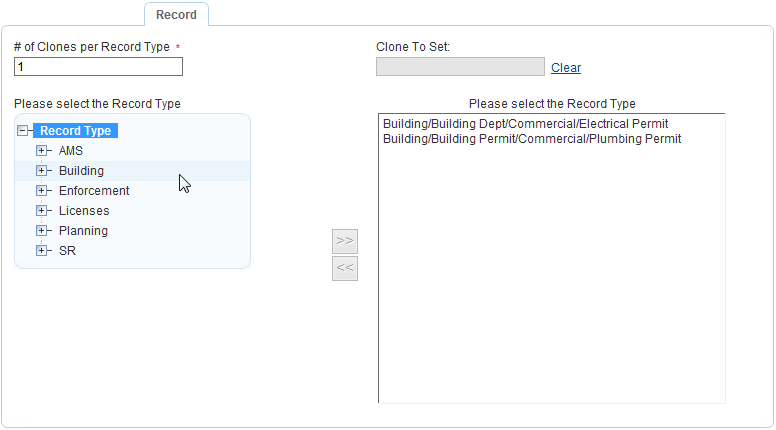The image size is (776, 430).
Task: Expand the SR tree node
Action: pyautogui.click(x=42, y=251)
